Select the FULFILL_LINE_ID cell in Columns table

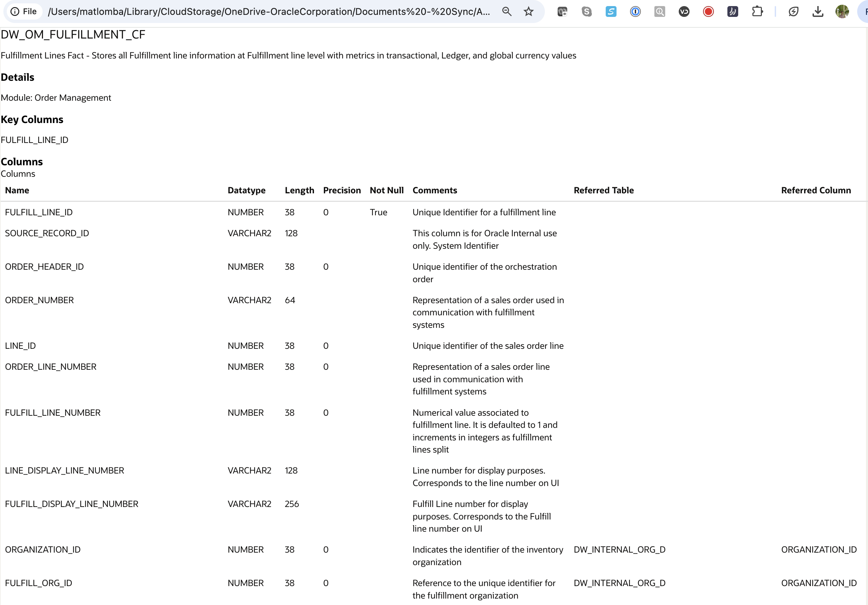coord(39,212)
